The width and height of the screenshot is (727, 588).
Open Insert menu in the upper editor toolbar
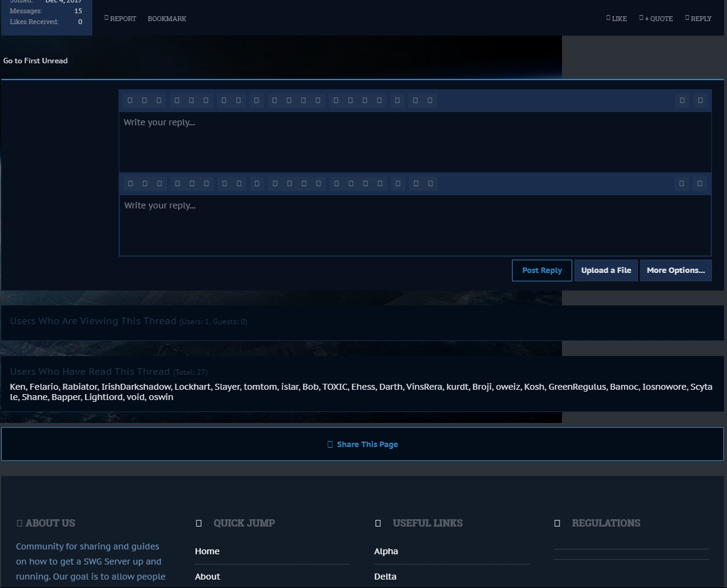[x=379, y=101]
